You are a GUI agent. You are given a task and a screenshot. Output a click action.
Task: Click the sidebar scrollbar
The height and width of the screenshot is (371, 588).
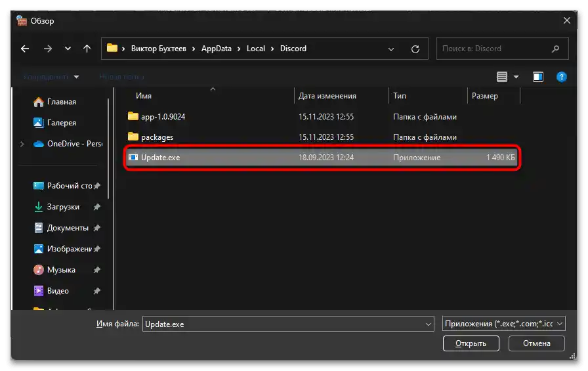pyautogui.click(x=108, y=148)
